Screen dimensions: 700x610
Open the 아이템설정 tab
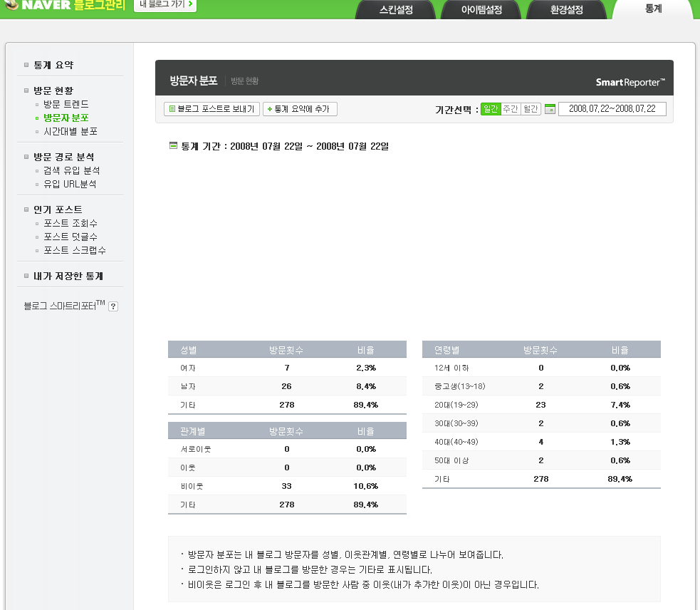[481, 9]
